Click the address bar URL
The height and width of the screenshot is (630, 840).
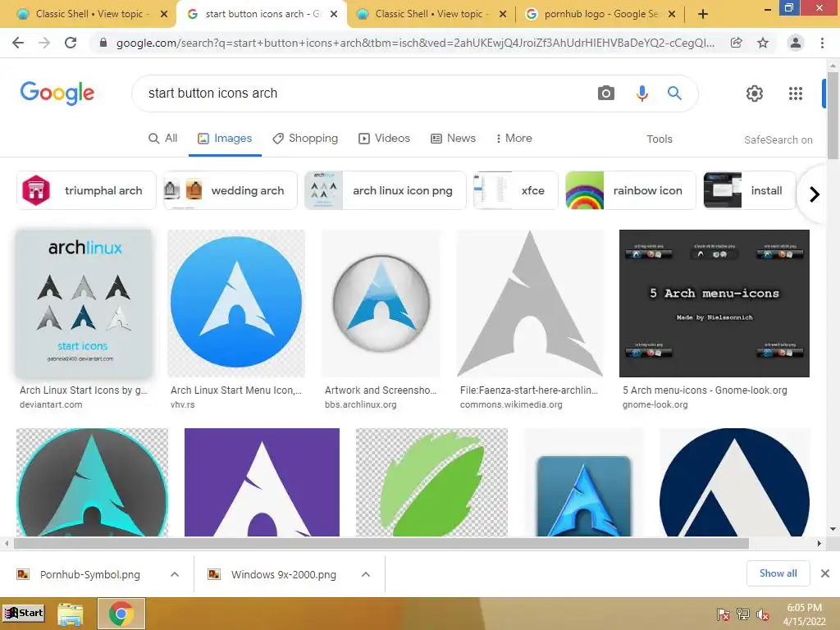coord(415,43)
